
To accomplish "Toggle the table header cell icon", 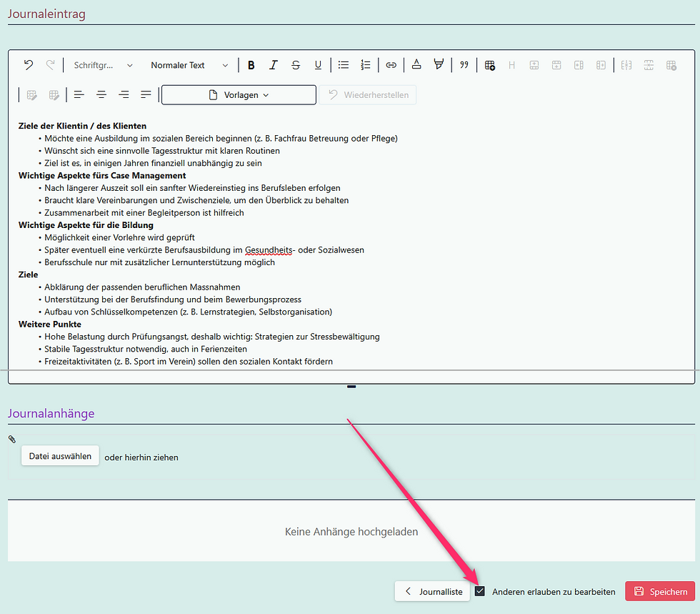I will [x=511, y=65].
